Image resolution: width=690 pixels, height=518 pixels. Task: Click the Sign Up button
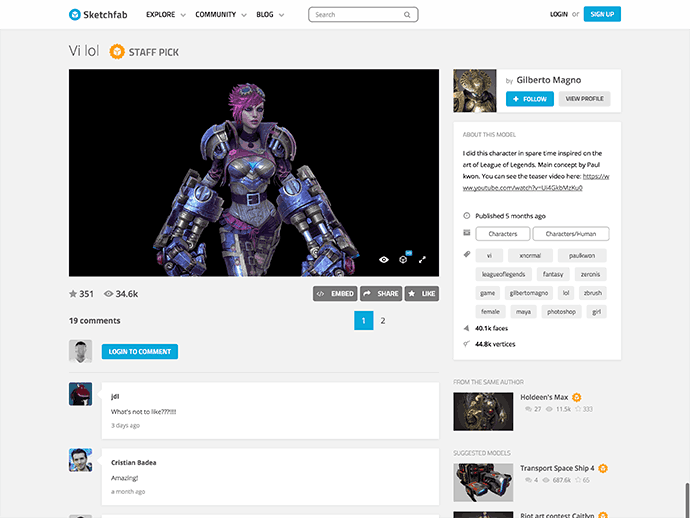(x=602, y=14)
